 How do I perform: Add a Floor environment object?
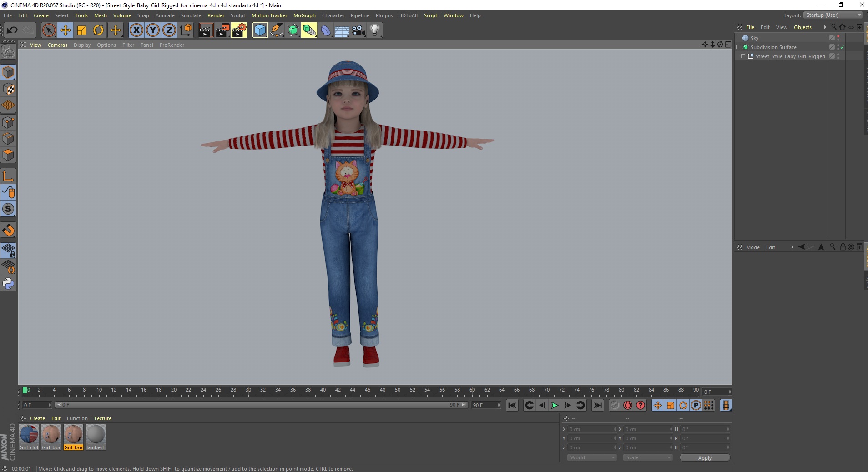pos(342,30)
